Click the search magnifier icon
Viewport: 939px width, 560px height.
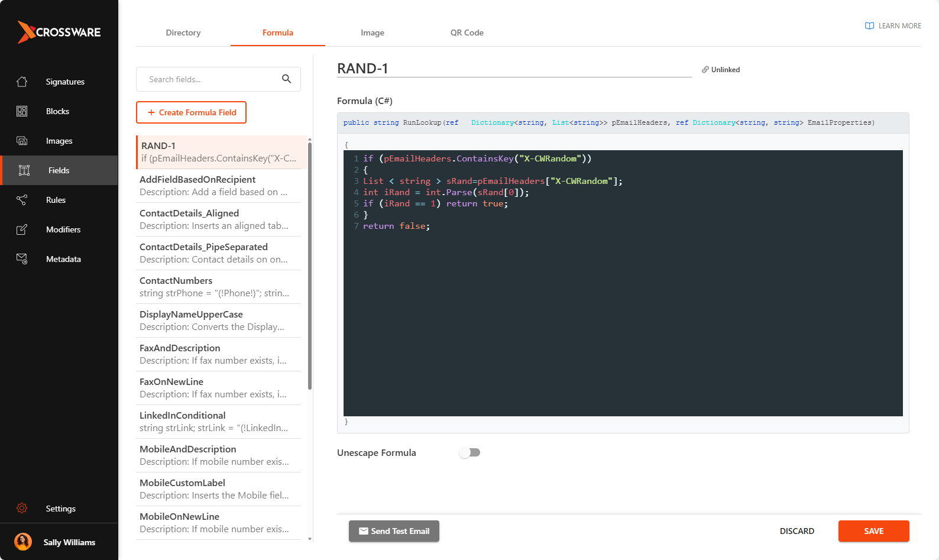point(286,79)
